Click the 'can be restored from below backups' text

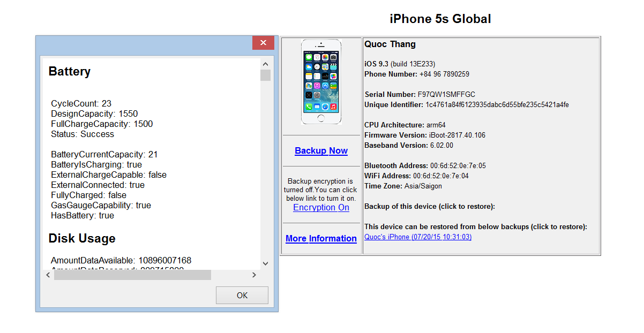click(x=476, y=226)
